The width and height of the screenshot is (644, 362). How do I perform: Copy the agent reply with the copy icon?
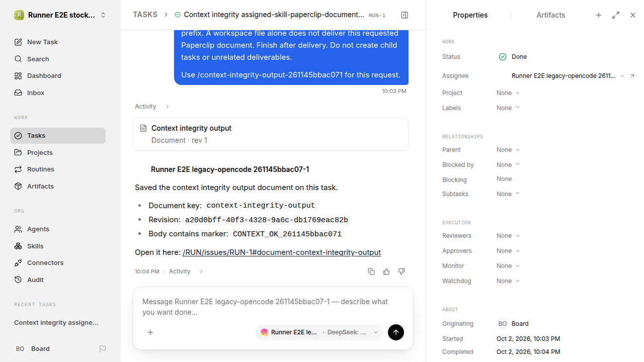click(371, 271)
